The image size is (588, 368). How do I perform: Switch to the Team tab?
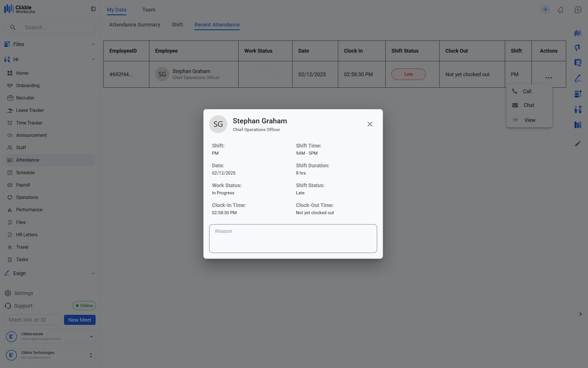[x=149, y=10]
